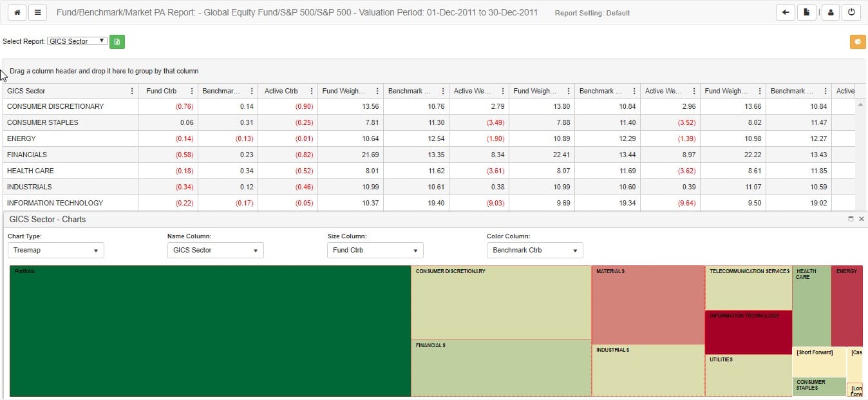This screenshot has width=868, height=400.
Task: Open the Color Column Benchmark Ctrb dropdown
Action: pyautogui.click(x=535, y=250)
